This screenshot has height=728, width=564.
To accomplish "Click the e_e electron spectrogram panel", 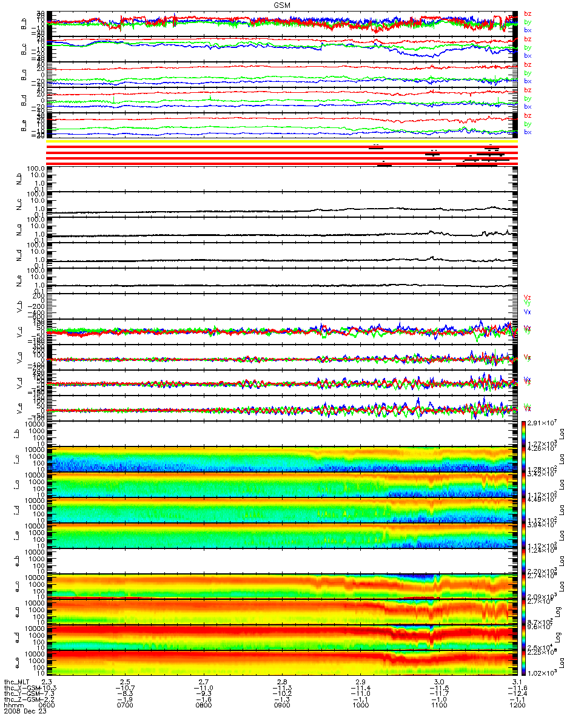I will pyautogui.click(x=282, y=664).
